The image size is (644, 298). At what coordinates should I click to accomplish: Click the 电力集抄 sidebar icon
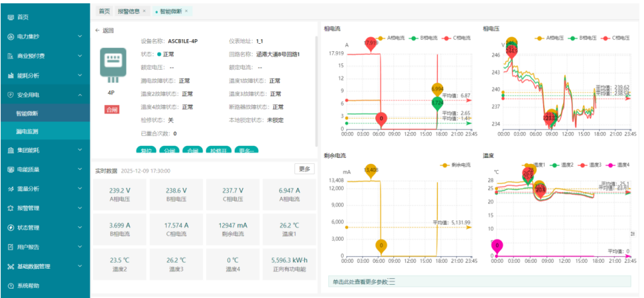(x=10, y=37)
